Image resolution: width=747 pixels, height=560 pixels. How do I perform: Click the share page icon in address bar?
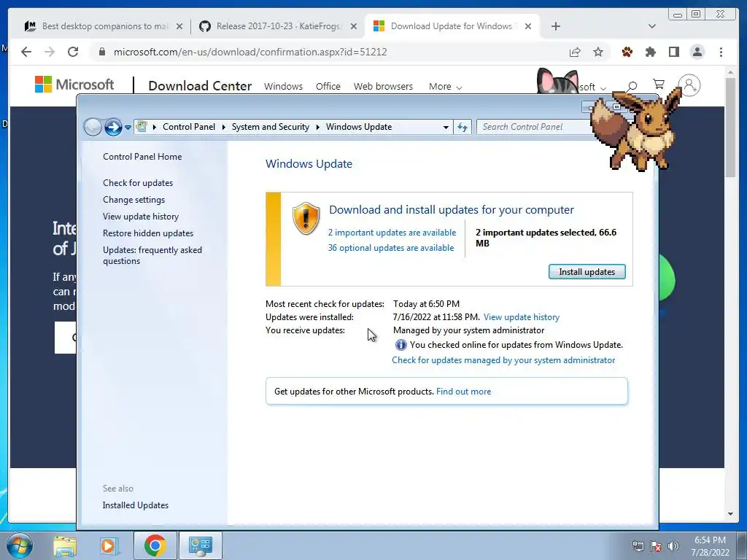575,52
